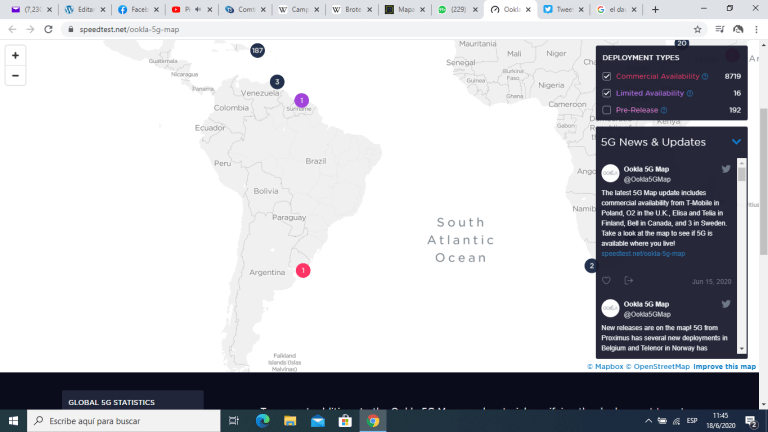Collapse the 5G News & Updates panel
Viewport: 768px width, 432px height.
click(736, 142)
